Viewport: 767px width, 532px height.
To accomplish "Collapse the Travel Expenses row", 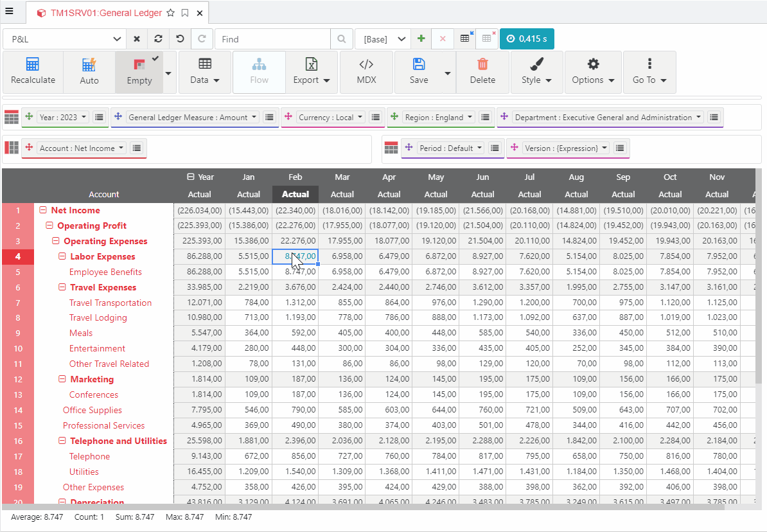I will [62, 287].
